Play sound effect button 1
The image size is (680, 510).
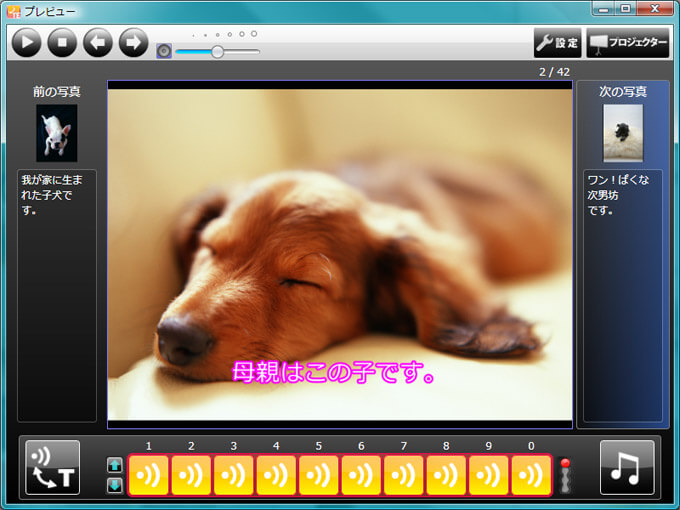(148, 475)
